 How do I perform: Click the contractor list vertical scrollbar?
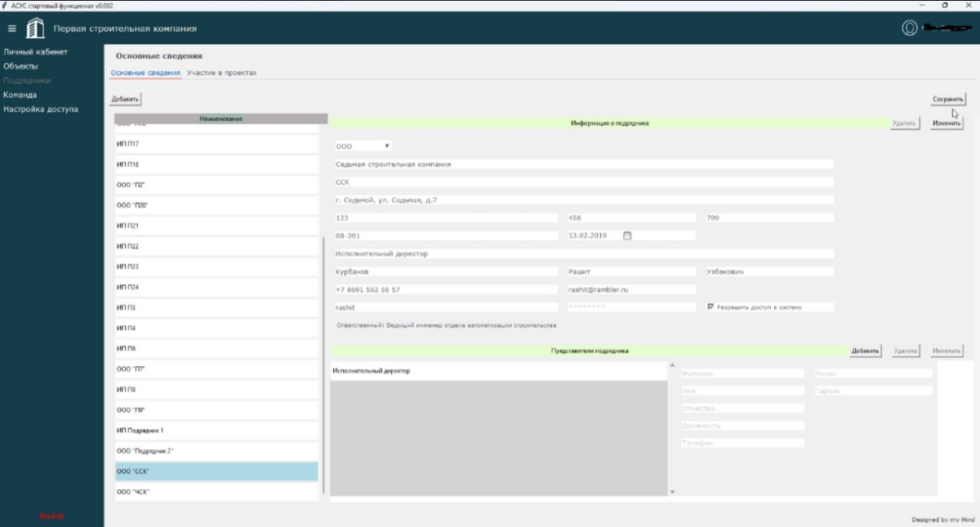tap(324, 365)
